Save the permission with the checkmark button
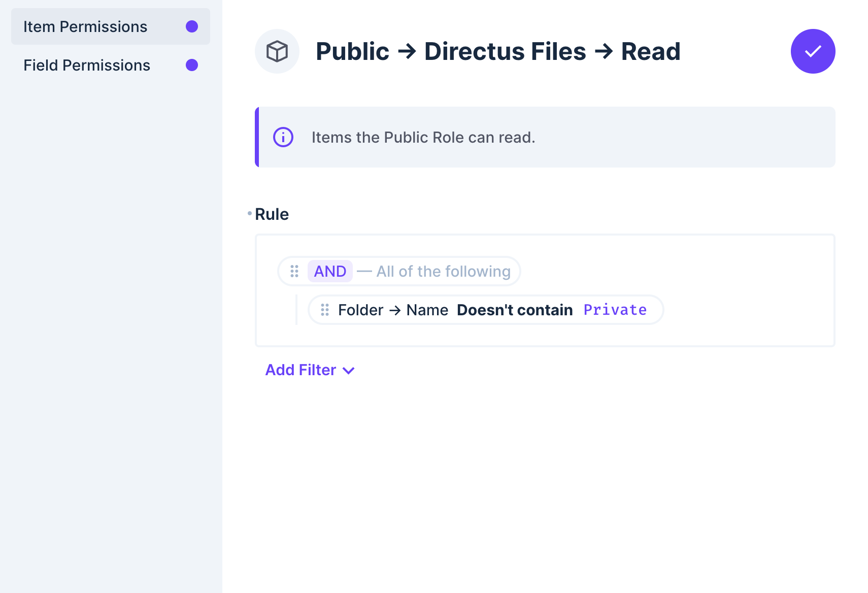868x593 pixels. point(813,51)
